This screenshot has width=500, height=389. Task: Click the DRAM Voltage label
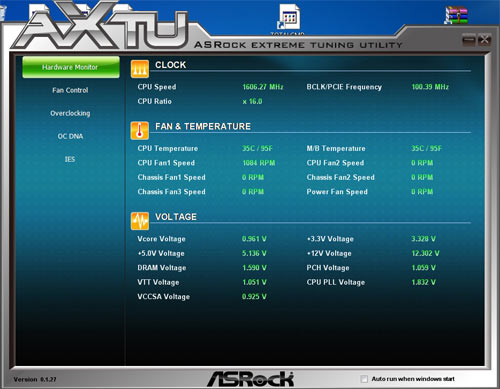pyautogui.click(x=162, y=268)
